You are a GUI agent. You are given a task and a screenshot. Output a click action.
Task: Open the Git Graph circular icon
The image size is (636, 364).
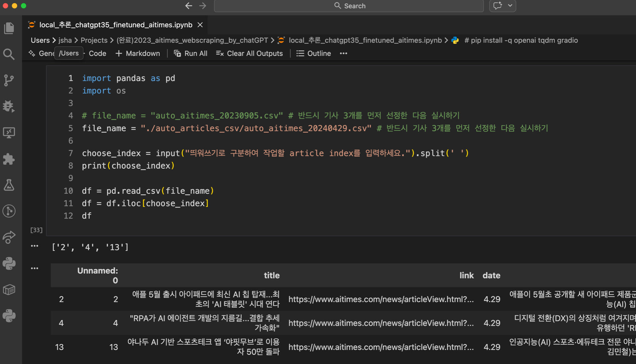pos(9,211)
